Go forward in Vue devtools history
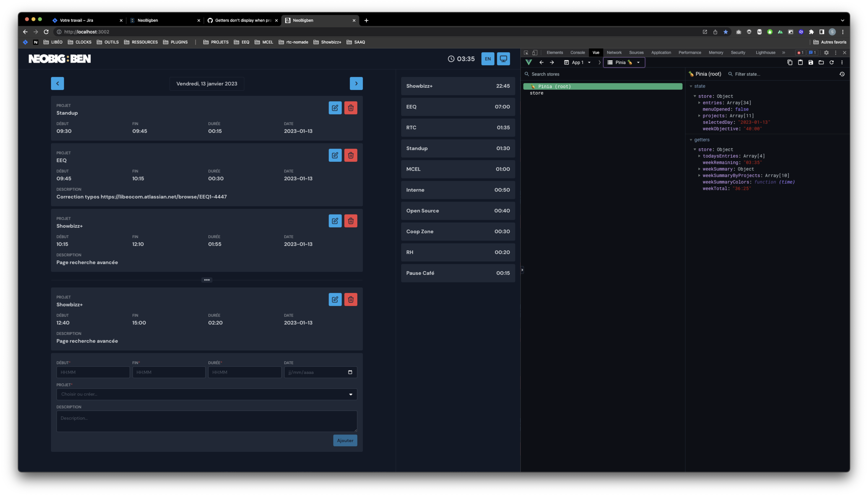 pos(552,62)
